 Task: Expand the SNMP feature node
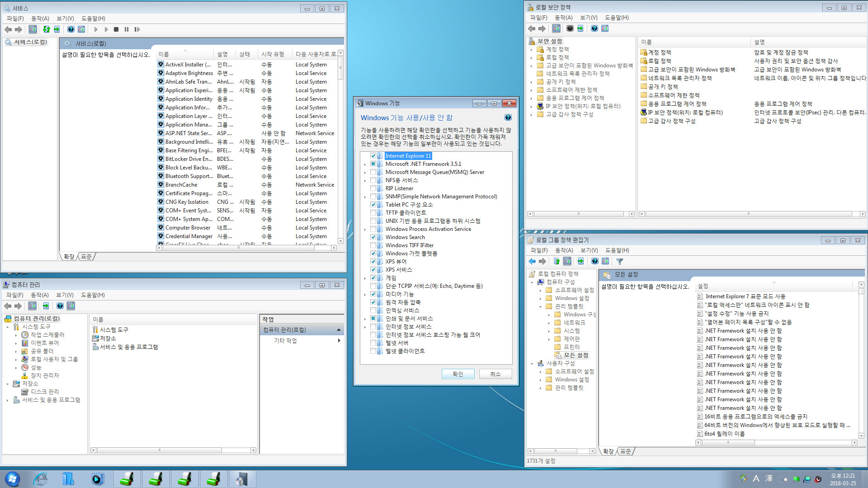point(365,197)
